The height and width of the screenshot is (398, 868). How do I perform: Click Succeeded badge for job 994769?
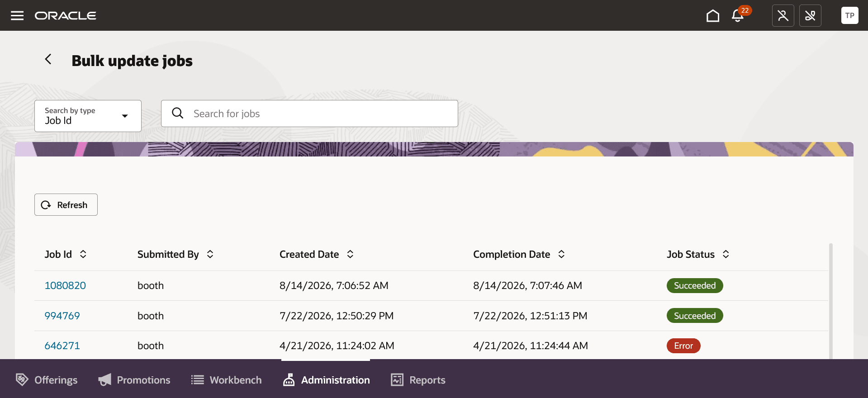(x=695, y=316)
